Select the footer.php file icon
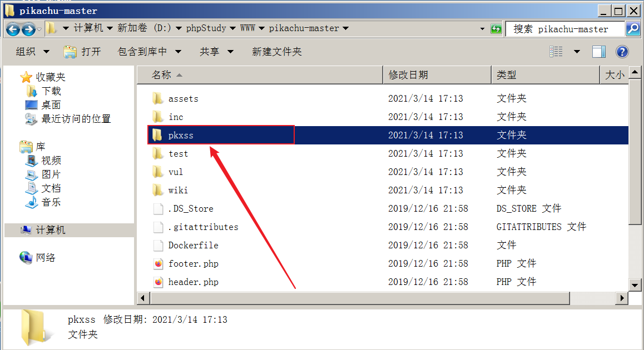Image resolution: width=644 pixels, height=350 pixels. click(158, 263)
